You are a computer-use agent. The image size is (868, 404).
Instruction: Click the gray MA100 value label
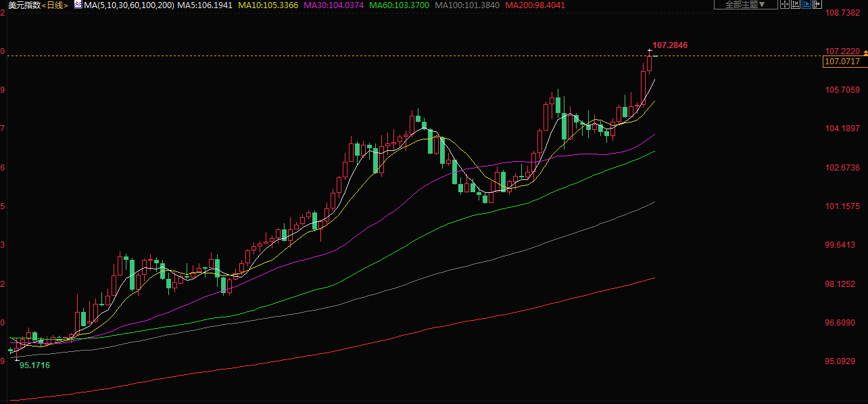pyautogui.click(x=468, y=5)
